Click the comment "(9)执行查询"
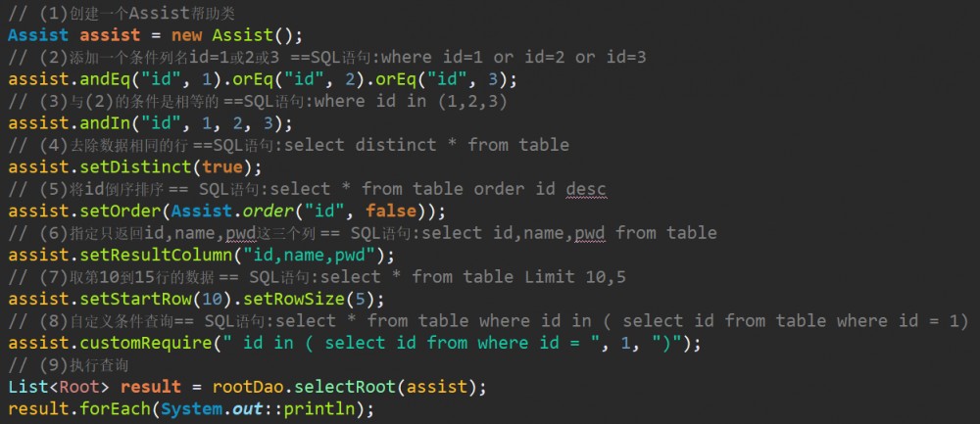The width and height of the screenshot is (980, 424). click(x=69, y=364)
